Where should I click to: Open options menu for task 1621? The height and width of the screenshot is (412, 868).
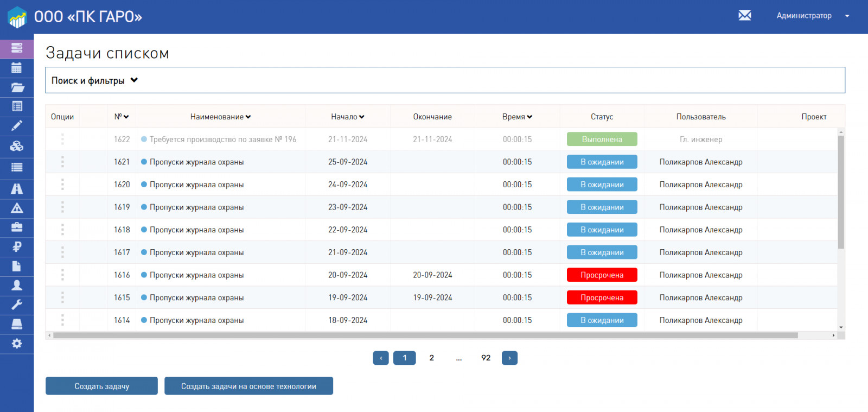[62, 162]
